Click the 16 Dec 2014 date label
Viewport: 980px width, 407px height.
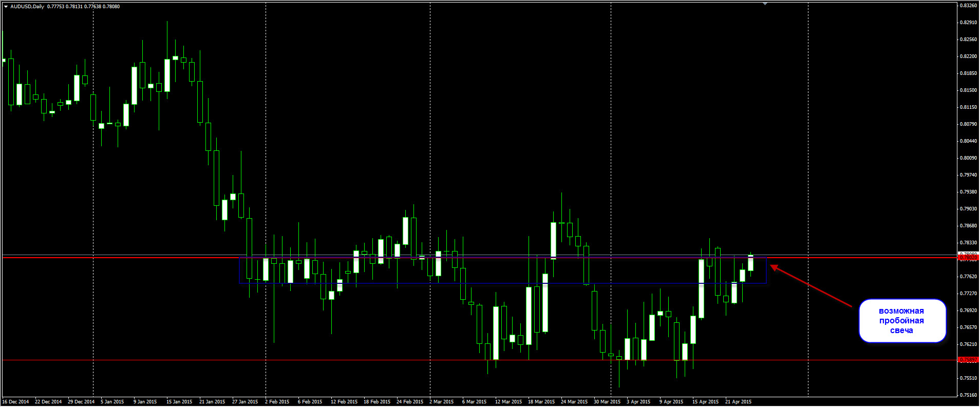[x=15, y=402]
